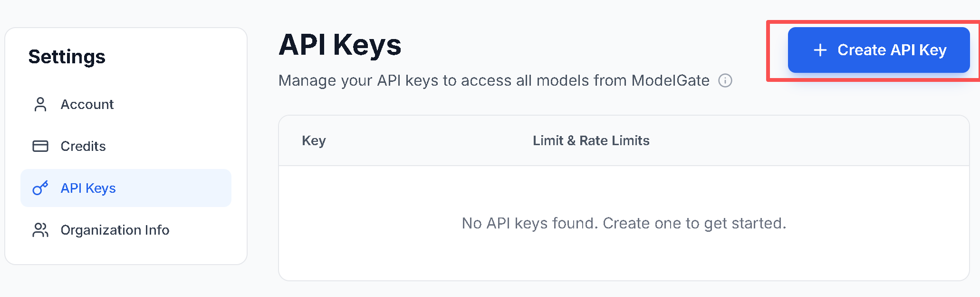Navigate to the Credits section

pos(83,146)
